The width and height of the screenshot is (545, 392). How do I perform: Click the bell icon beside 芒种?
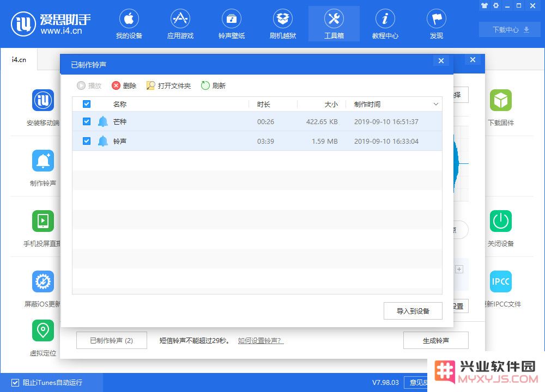tap(103, 121)
